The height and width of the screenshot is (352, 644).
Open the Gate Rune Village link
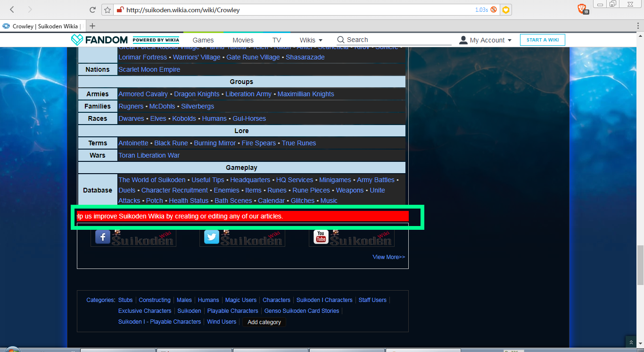point(253,57)
